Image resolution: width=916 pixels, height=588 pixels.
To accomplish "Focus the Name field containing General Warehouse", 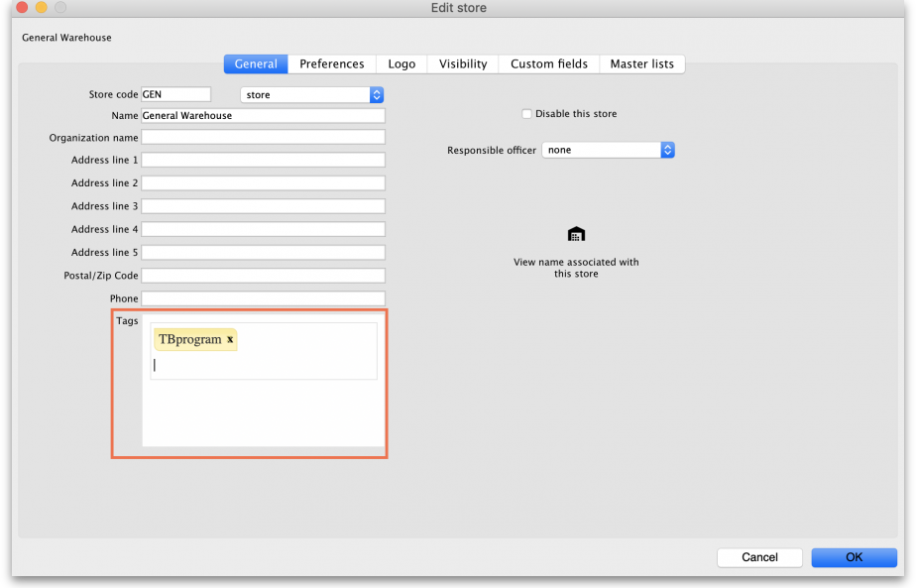I will click(263, 116).
